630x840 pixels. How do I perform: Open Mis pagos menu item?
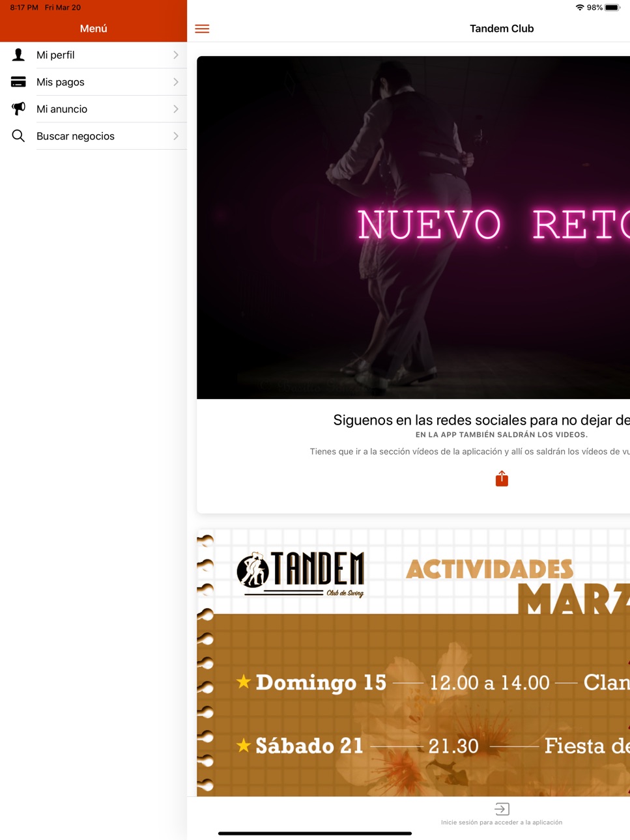93,82
